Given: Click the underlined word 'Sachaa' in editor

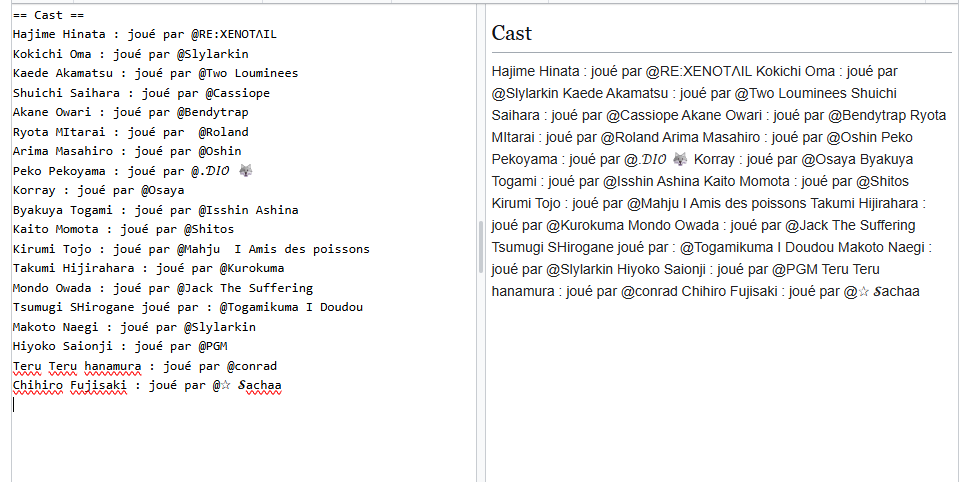Looking at the screenshot, I should (x=260, y=387).
